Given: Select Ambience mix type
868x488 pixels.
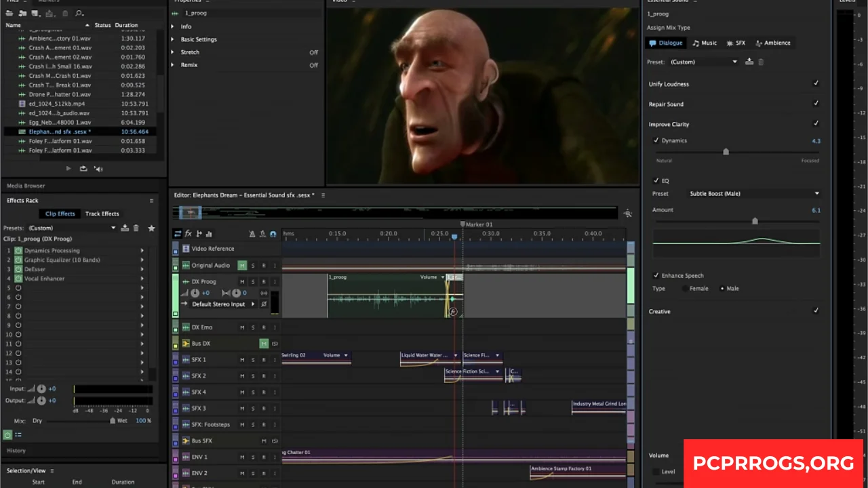Looking at the screenshot, I should coord(773,43).
